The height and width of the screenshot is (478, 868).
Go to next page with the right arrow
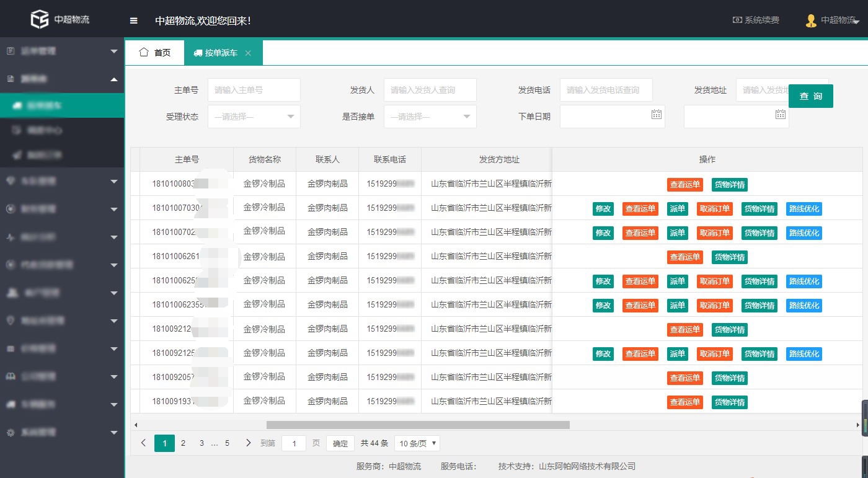248,443
